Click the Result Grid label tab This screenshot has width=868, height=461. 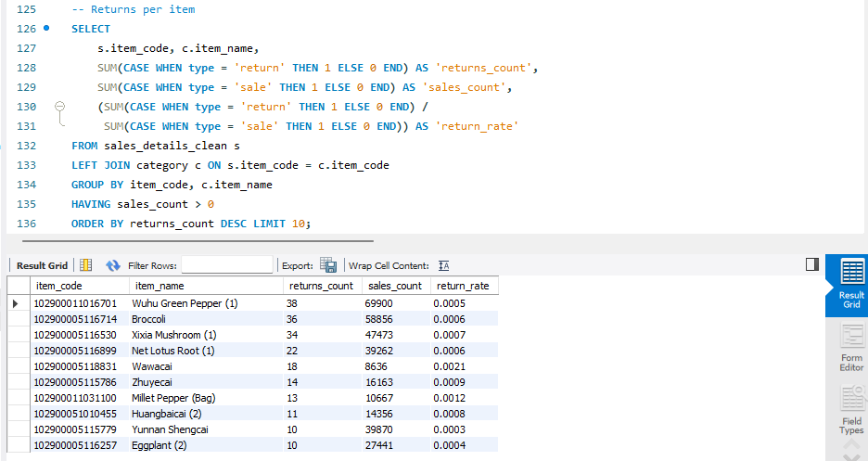tap(42, 265)
